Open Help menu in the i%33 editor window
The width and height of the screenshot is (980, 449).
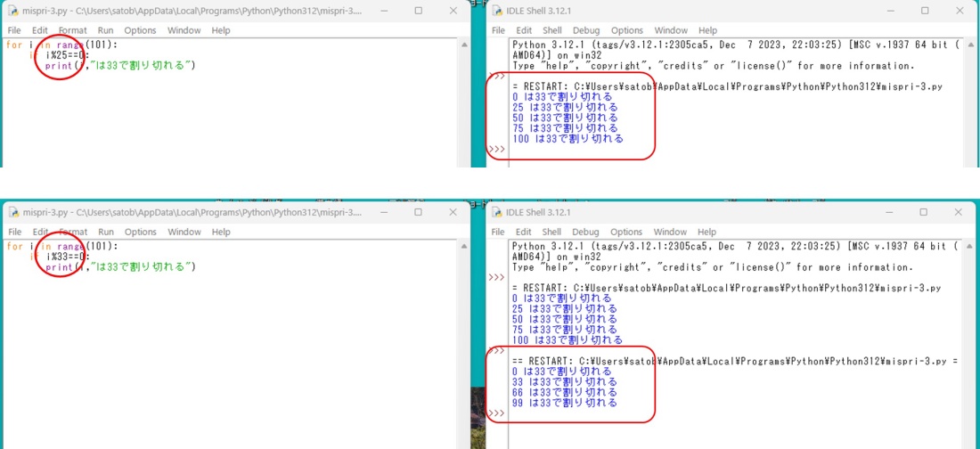point(221,232)
